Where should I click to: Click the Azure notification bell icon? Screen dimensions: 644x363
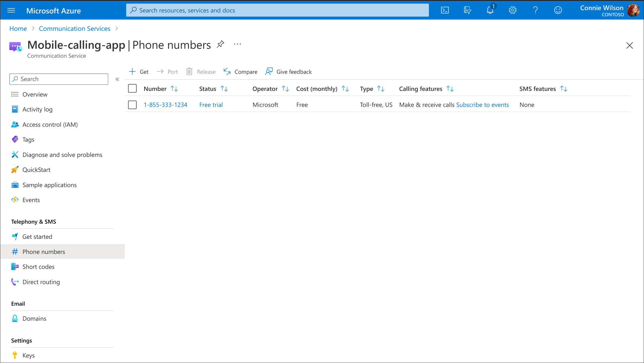[490, 10]
